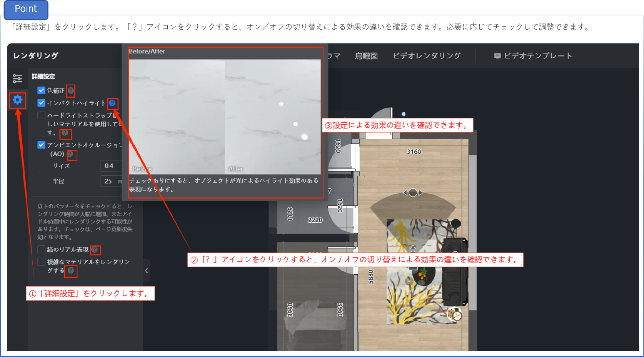
Task: Check the 鏡のリアル表現 option
Action: click(42, 249)
